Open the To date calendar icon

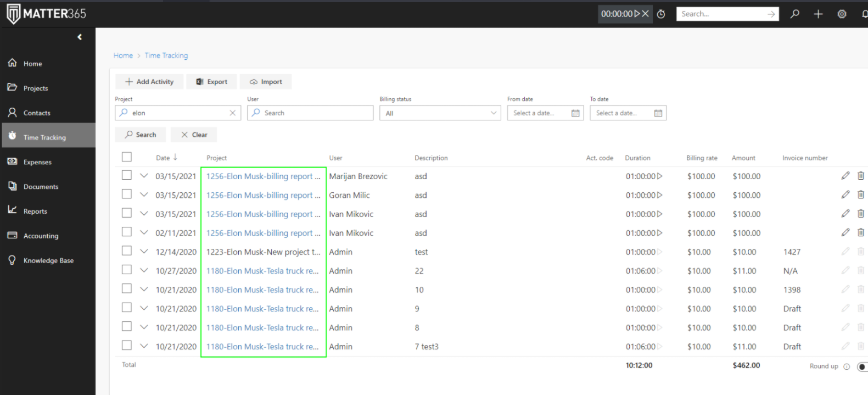click(658, 113)
